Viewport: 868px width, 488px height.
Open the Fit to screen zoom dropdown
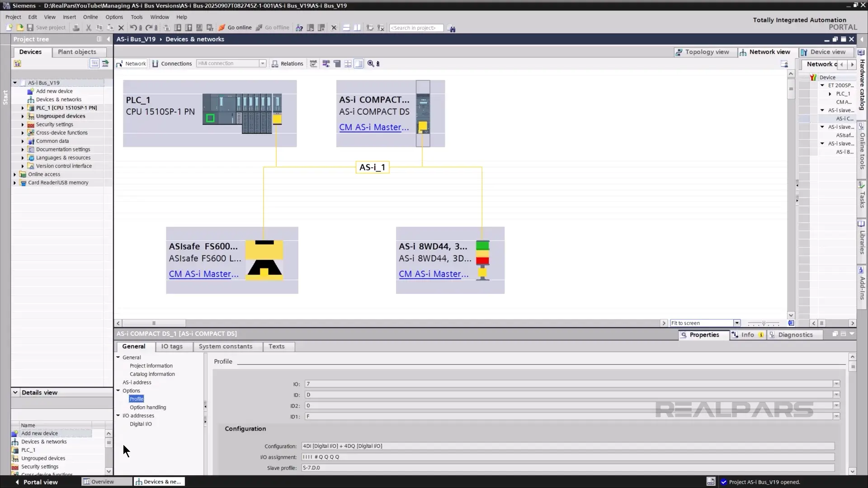click(737, 323)
